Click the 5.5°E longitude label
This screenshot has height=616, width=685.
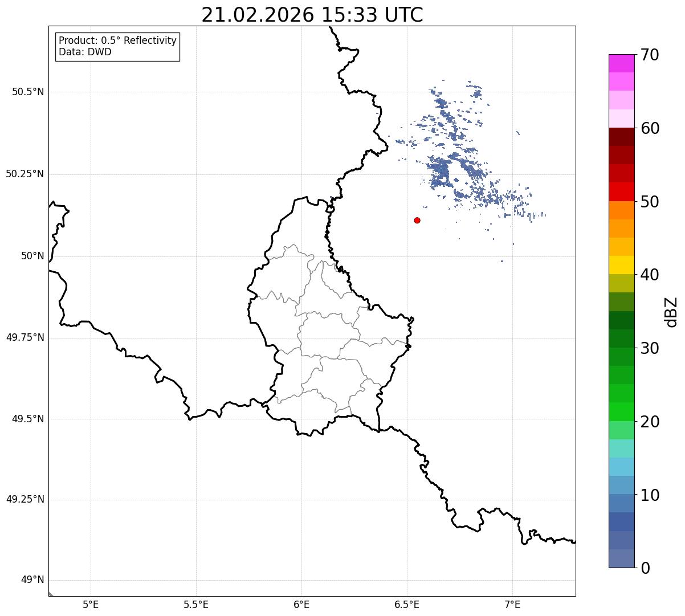point(196,604)
